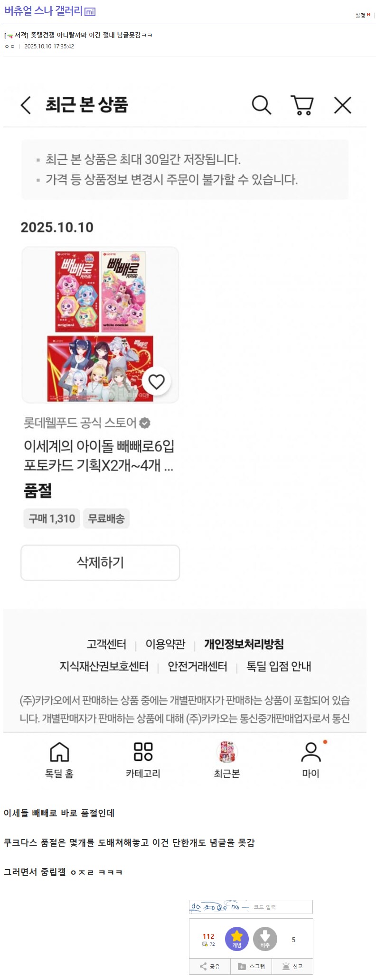Screen dimensions: 376x980
Task: Click the 삭제하기 button
Action: pyautogui.click(x=100, y=563)
